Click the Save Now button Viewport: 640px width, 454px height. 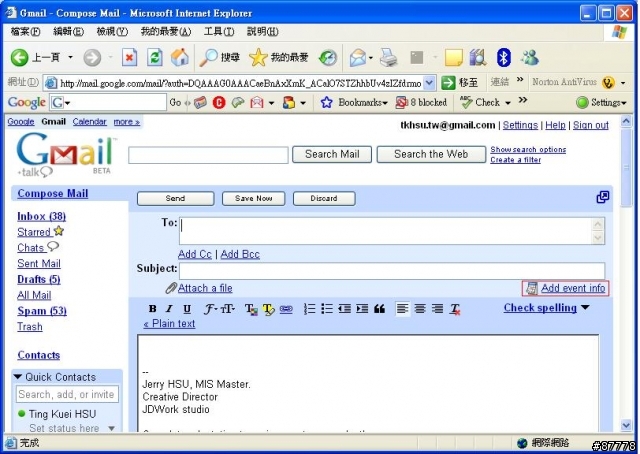253,198
